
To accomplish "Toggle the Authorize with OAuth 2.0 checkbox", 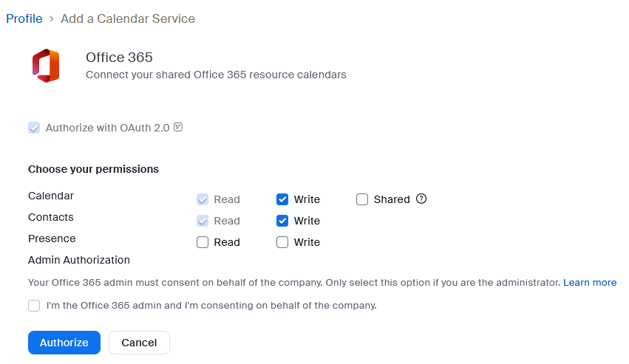I will [x=34, y=128].
